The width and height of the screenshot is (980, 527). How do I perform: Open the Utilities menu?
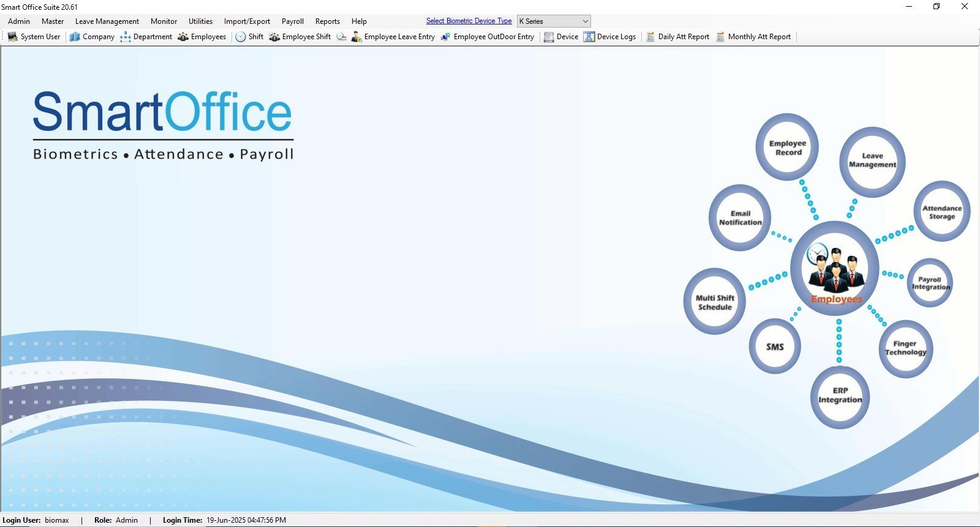[200, 21]
